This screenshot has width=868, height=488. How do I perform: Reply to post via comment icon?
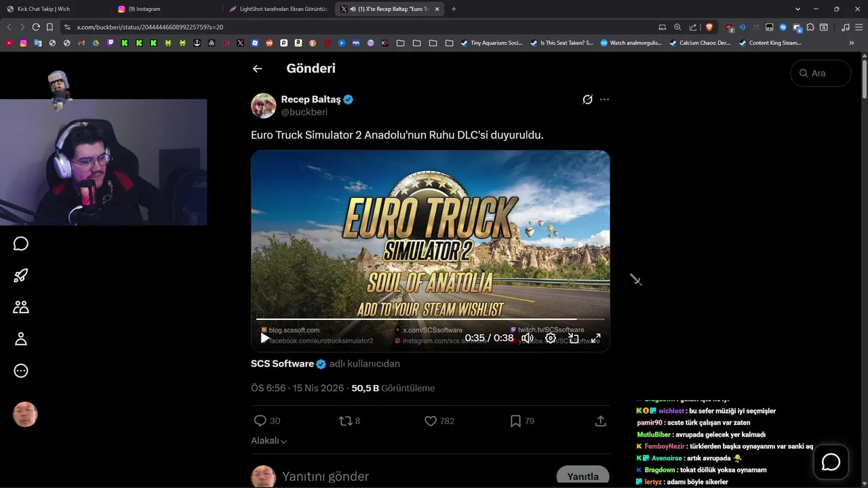(260, 421)
